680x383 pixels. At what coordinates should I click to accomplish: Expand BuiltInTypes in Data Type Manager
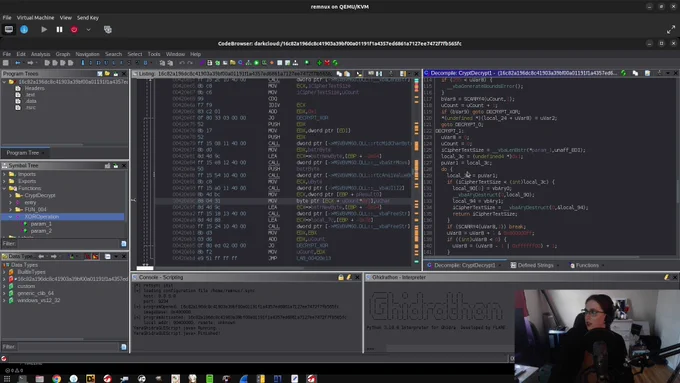tap(5, 272)
